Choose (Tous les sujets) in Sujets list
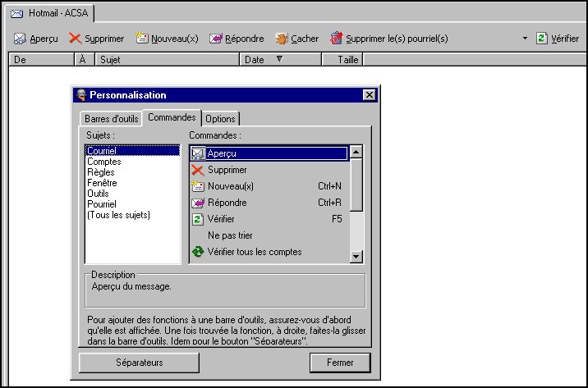The width and height of the screenshot is (588, 388). (x=118, y=215)
